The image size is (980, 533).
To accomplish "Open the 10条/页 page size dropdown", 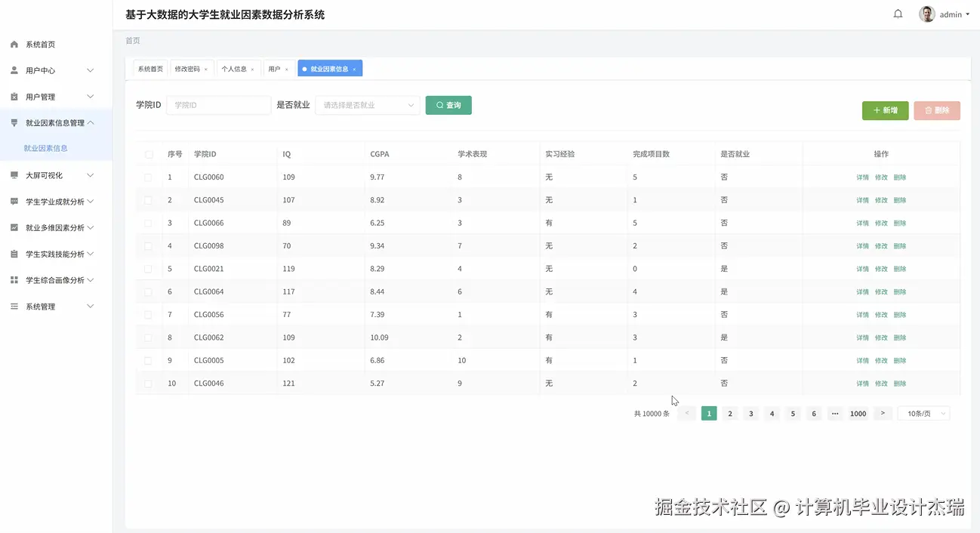I will [923, 414].
